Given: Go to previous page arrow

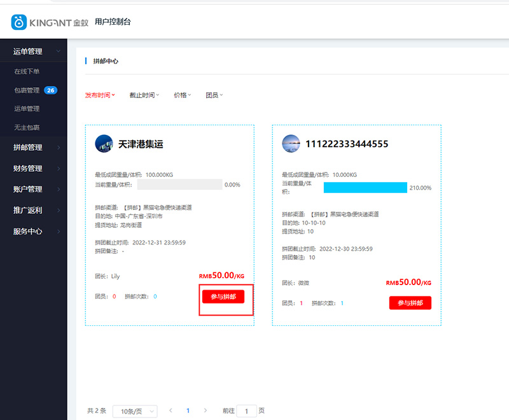Looking at the screenshot, I should coord(171,410).
